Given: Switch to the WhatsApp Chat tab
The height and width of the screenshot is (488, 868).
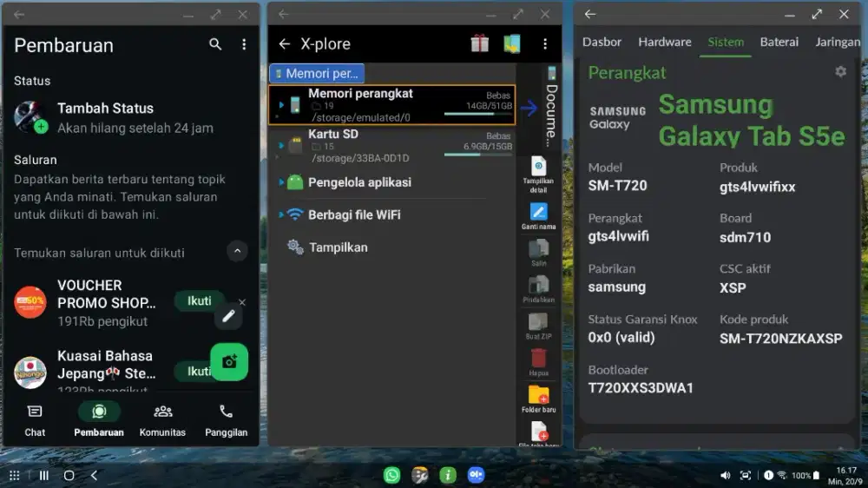Looking at the screenshot, I should click(x=35, y=420).
